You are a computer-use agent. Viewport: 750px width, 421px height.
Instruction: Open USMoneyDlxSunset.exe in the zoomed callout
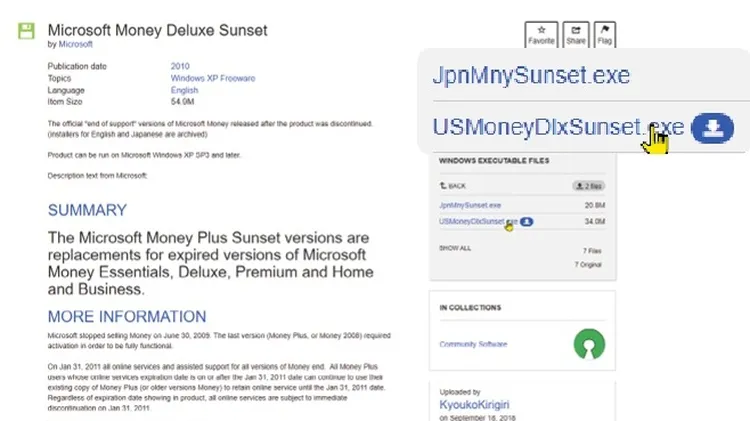pos(557,128)
